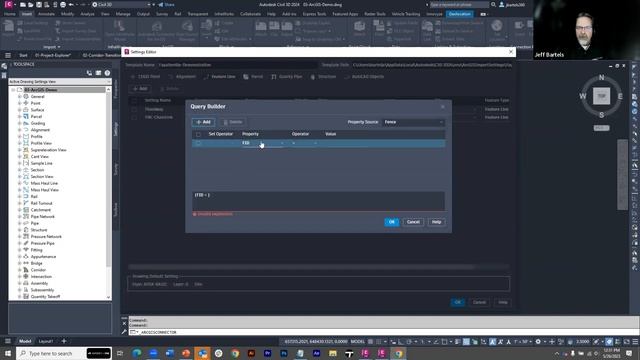
Task: Open Help from the Query Builder dialog
Action: tap(436, 222)
